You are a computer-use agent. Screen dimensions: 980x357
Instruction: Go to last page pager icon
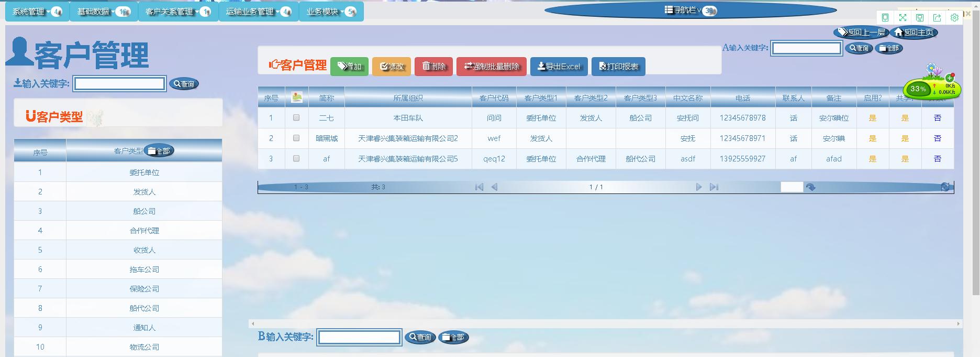coord(714,187)
